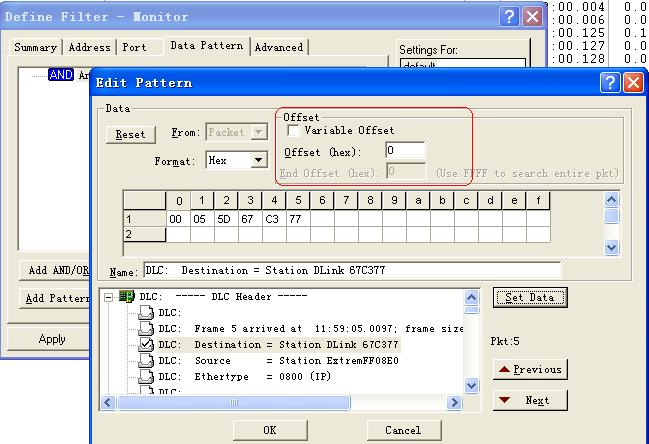Switch to the Advanced tab
The height and width of the screenshot is (444, 649).
pyautogui.click(x=279, y=47)
